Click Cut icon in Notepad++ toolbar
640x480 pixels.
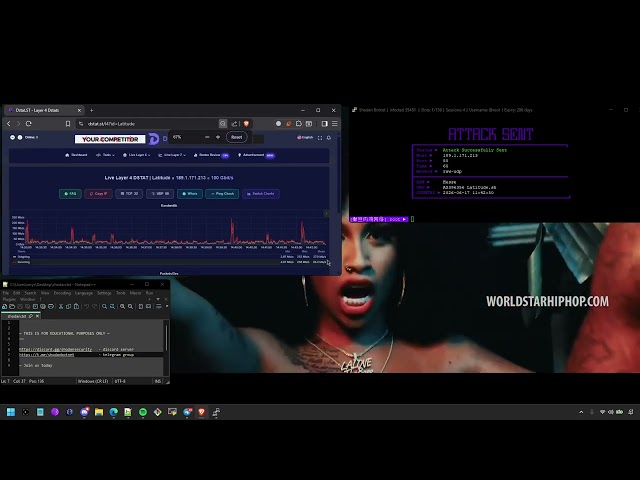[x=61, y=307]
